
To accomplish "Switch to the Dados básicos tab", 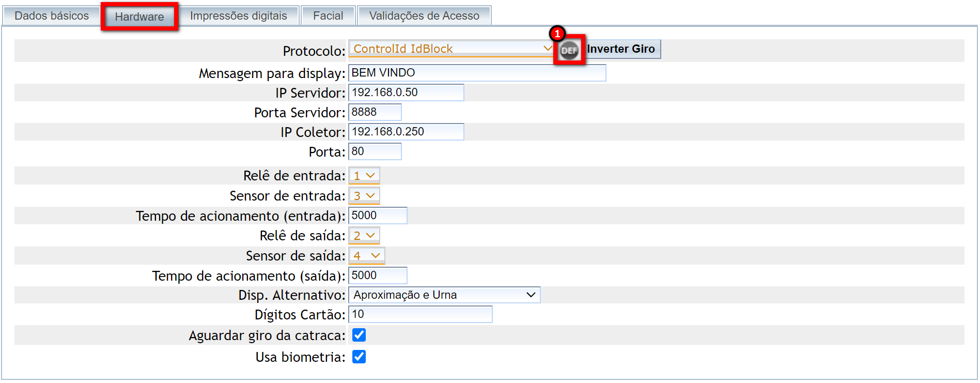I will pos(52,16).
